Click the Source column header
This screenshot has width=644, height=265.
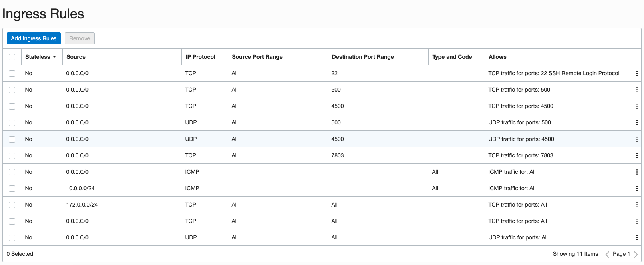(76, 57)
